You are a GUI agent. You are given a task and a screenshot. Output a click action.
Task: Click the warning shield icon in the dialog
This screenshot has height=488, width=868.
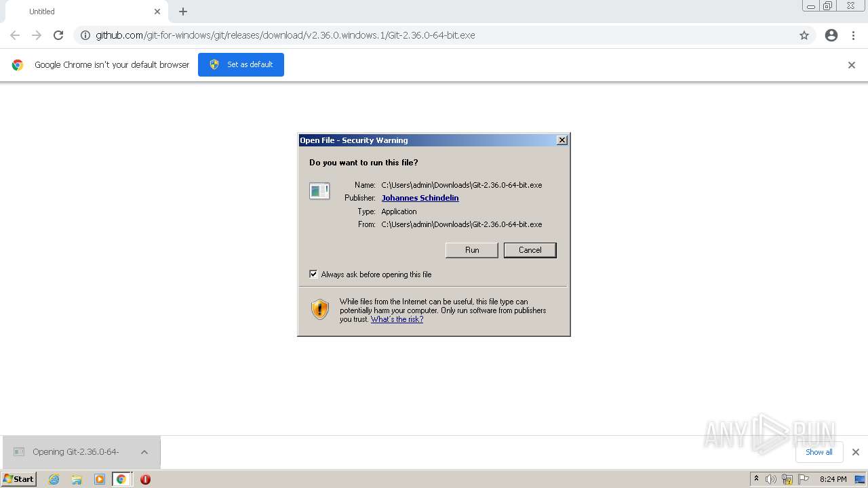(x=320, y=309)
